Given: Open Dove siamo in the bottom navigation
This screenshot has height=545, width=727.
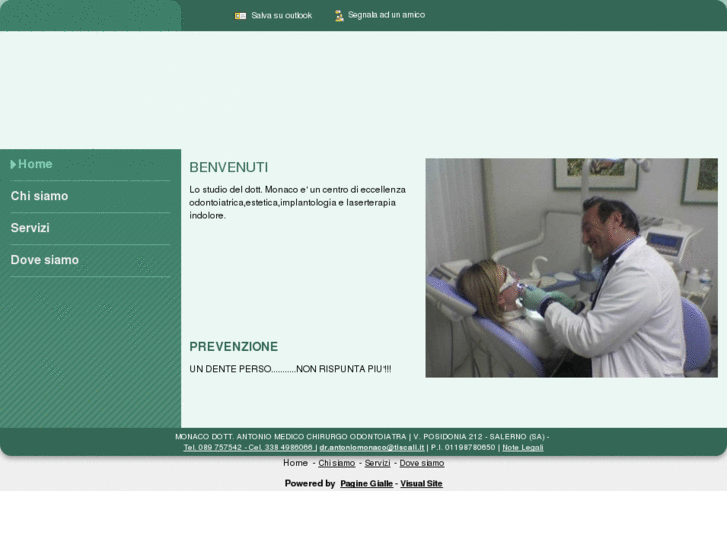Looking at the screenshot, I should point(422,463).
